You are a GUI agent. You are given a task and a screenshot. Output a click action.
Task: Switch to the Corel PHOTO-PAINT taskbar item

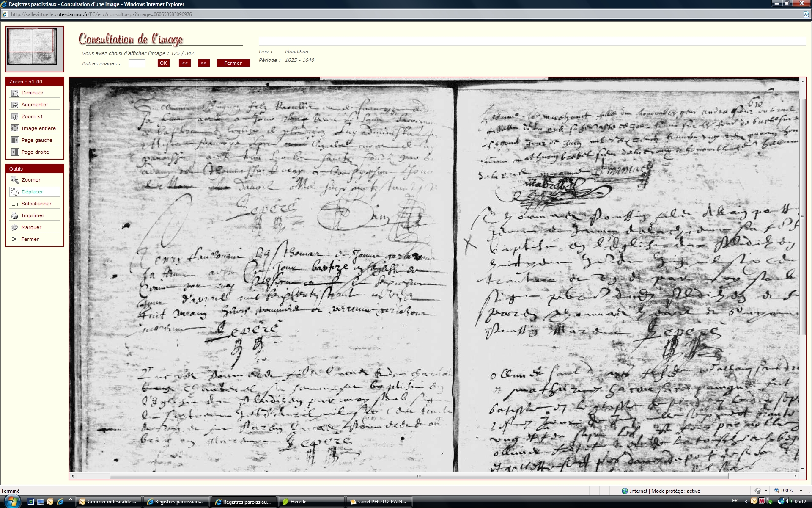coord(379,502)
